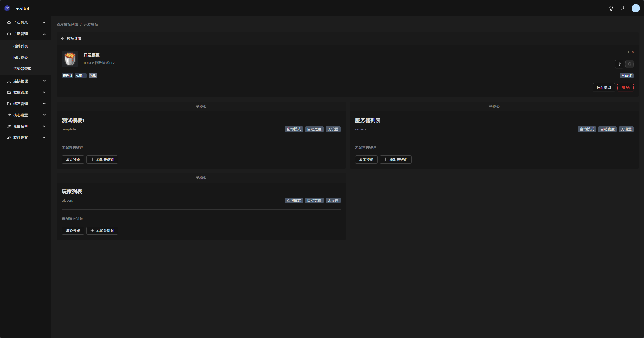Click the EasyBot logo icon
644x338 pixels.
(7, 8)
